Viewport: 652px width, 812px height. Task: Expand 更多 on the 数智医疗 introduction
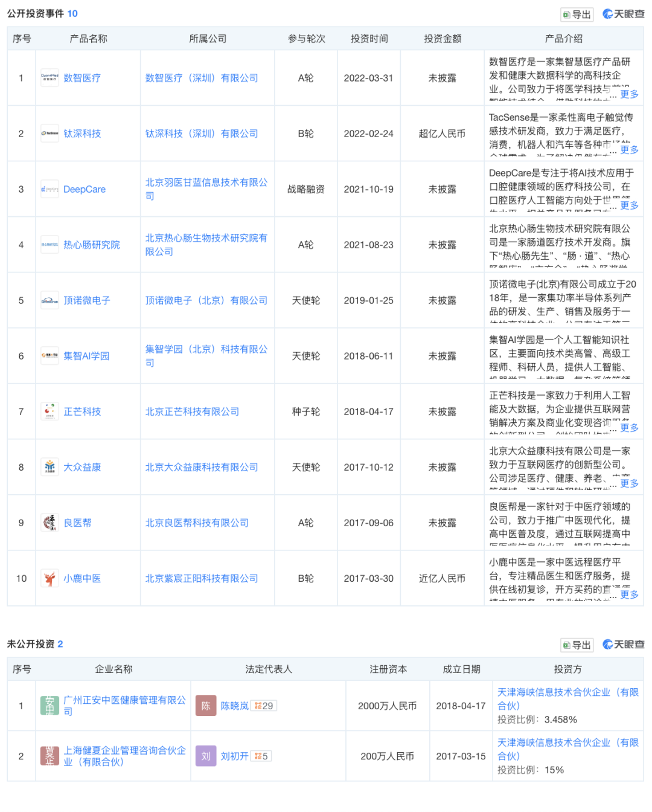pos(629,94)
